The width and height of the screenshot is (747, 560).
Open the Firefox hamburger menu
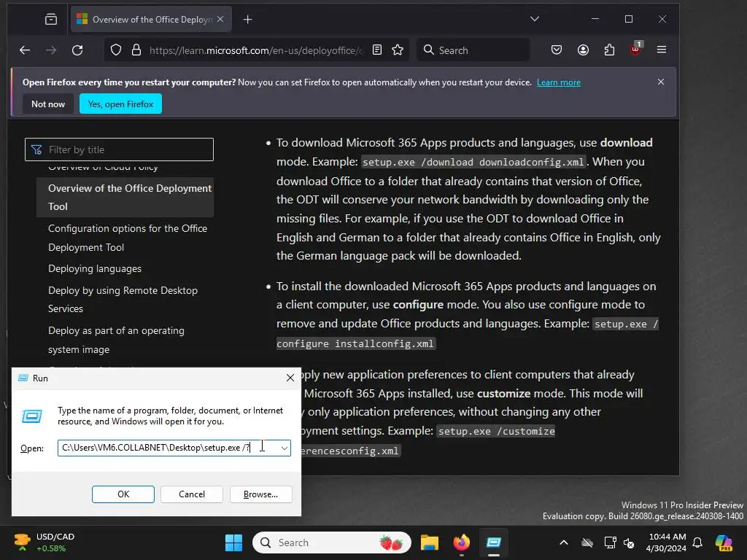[662, 50]
